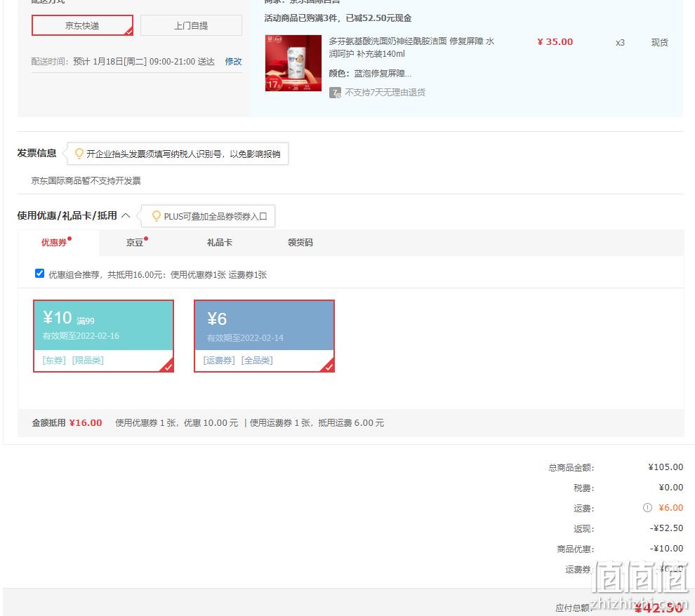
Task: Choose 上门自提 pickup option
Action: point(191,25)
